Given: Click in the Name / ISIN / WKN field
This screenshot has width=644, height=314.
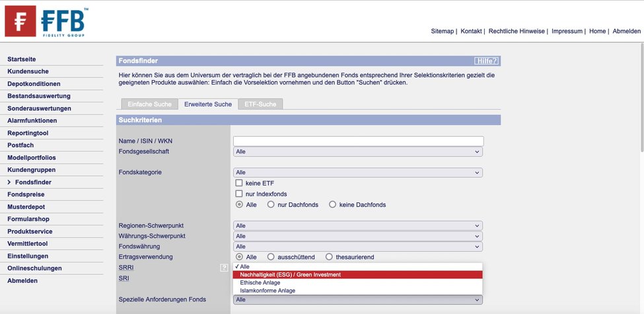Looking at the screenshot, I should pyautogui.click(x=358, y=141).
